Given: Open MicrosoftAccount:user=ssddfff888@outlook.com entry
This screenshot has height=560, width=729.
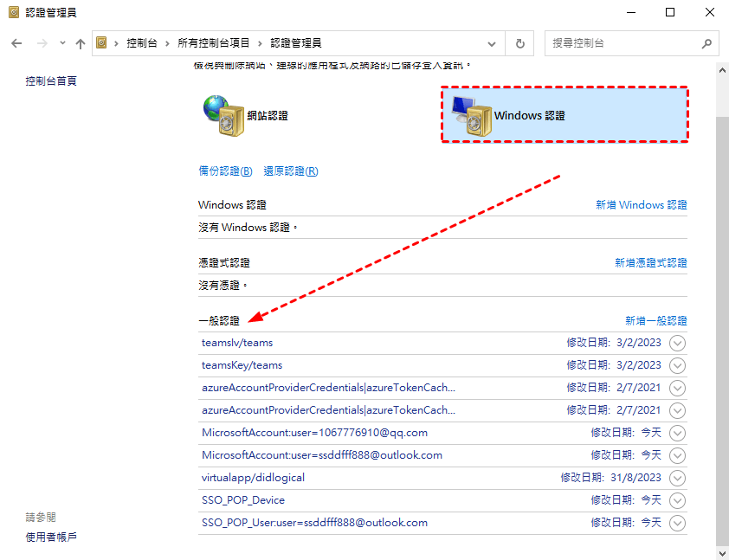Looking at the screenshot, I should coord(322,455).
